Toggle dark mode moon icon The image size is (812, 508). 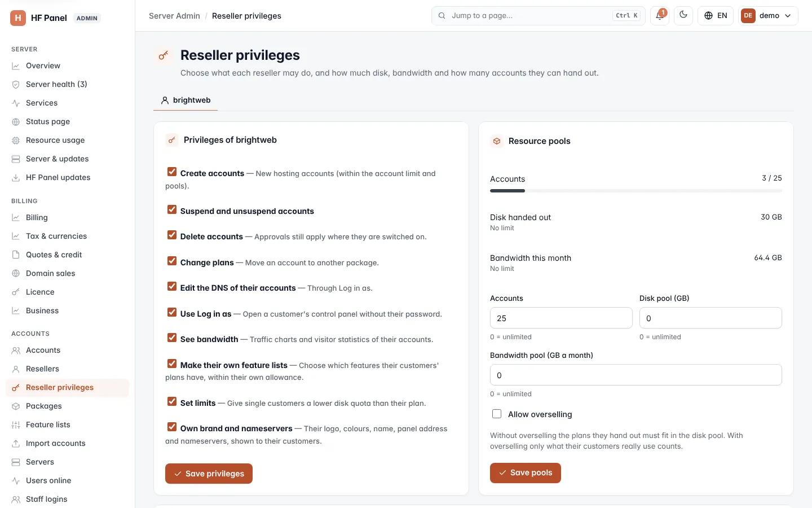[683, 16]
